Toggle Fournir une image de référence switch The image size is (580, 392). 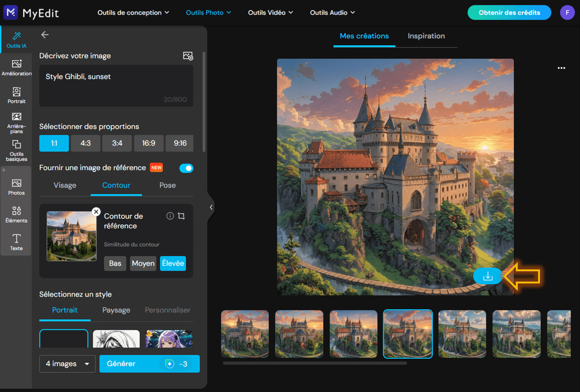tap(186, 168)
